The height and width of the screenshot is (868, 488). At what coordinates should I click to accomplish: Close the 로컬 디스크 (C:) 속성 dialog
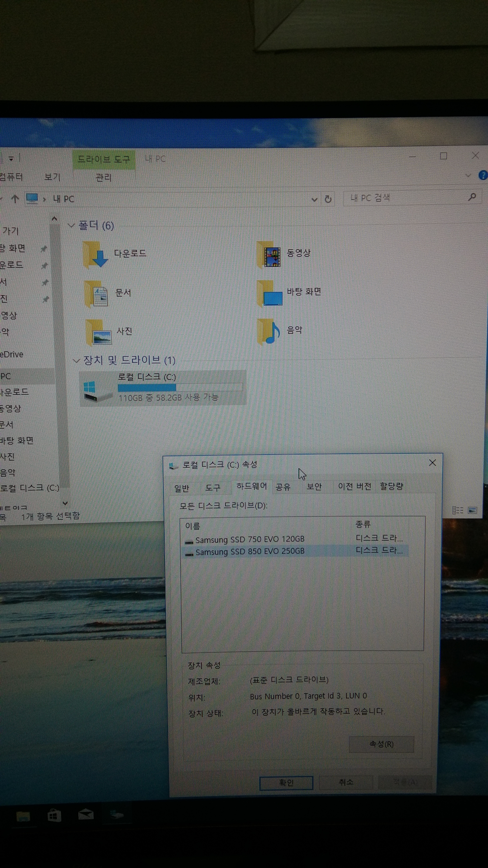click(433, 463)
